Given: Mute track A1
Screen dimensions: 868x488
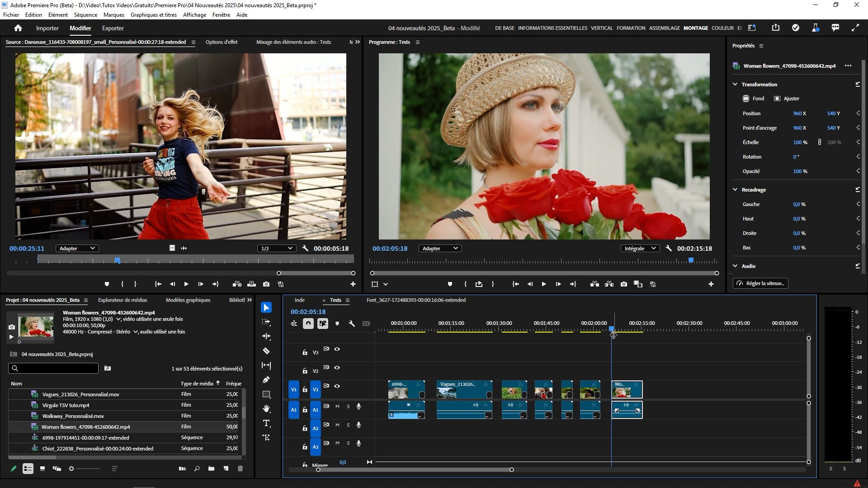Looking at the screenshot, I should click(337, 407).
